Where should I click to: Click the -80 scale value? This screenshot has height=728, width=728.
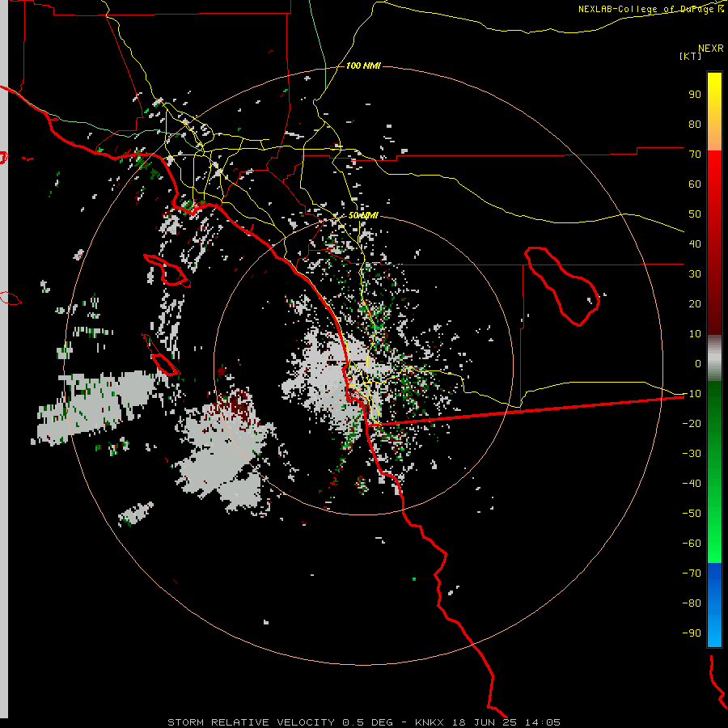[692, 603]
